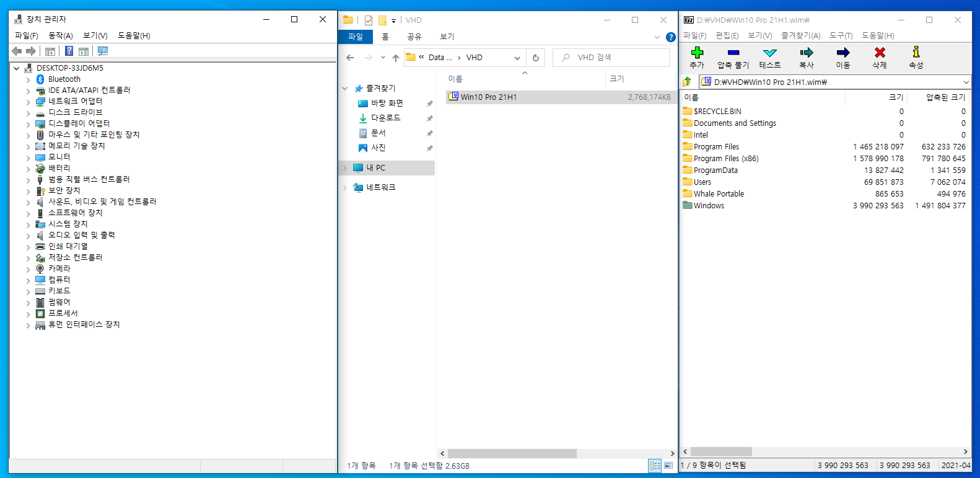Screen dimensions: 980x478
Task: Go up one folder in 7-Zip
Action: point(687,82)
